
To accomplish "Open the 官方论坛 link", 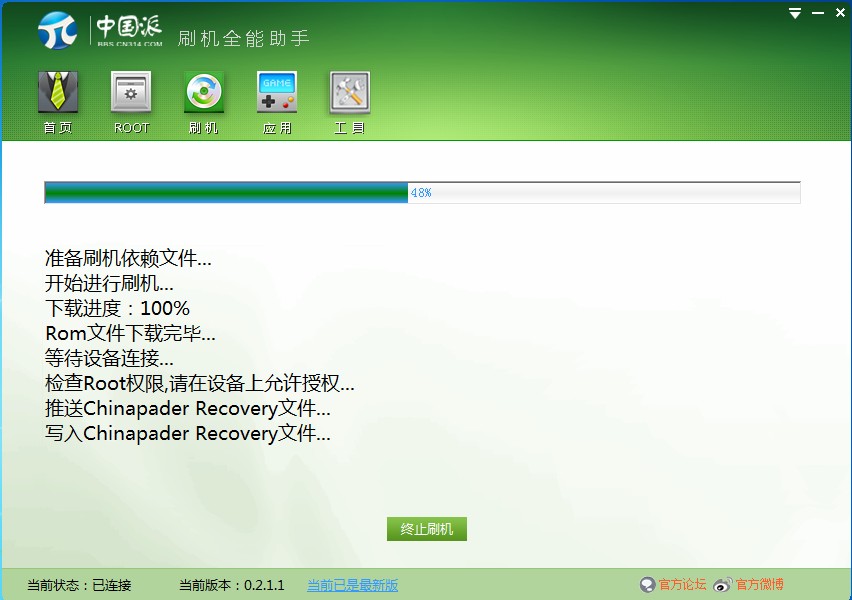I will pos(682,585).
